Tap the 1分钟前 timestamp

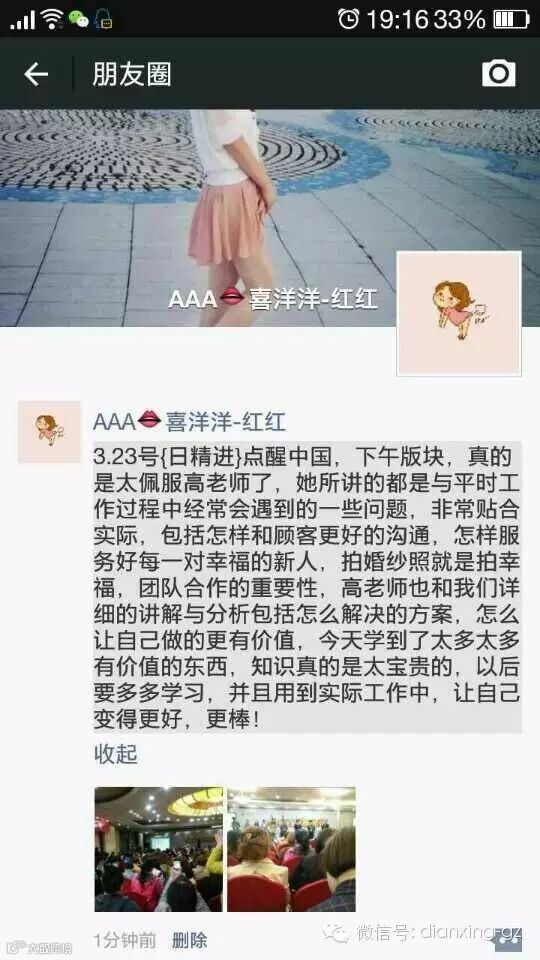point(125,940)
